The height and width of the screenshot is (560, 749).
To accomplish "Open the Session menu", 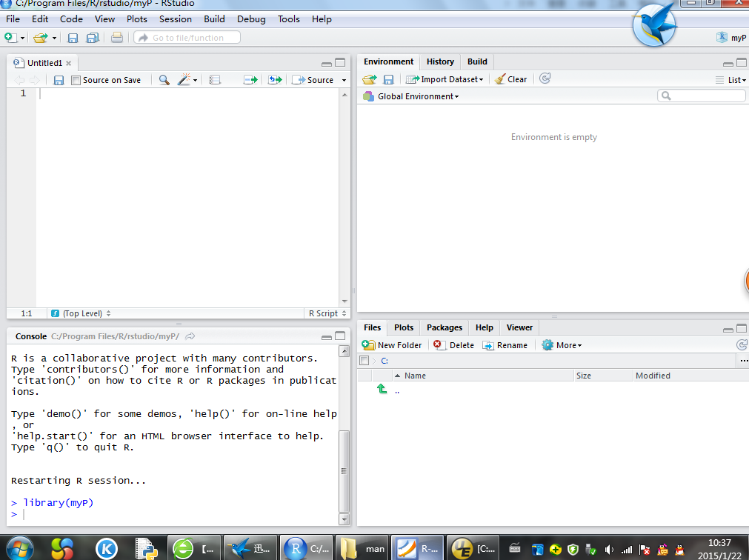I will [176, 19].
